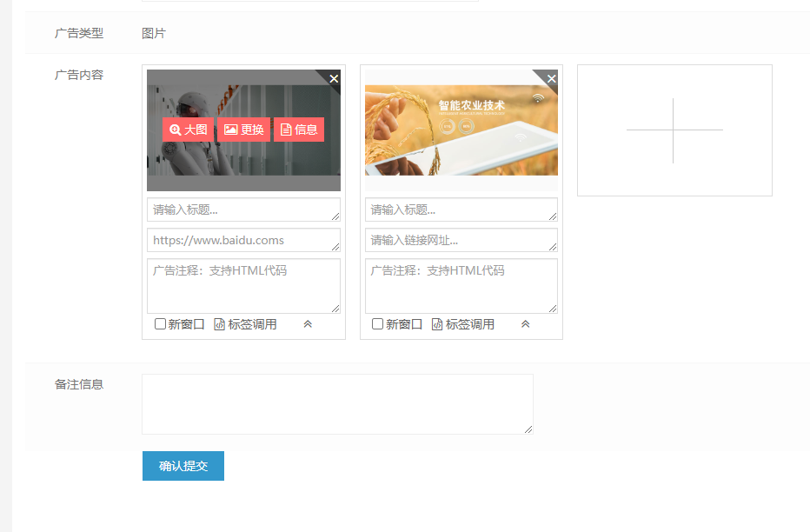The height and width of the screenshot is (532, 810).
Task: Open large view (大图) of robot image
Action: (188, 130)
